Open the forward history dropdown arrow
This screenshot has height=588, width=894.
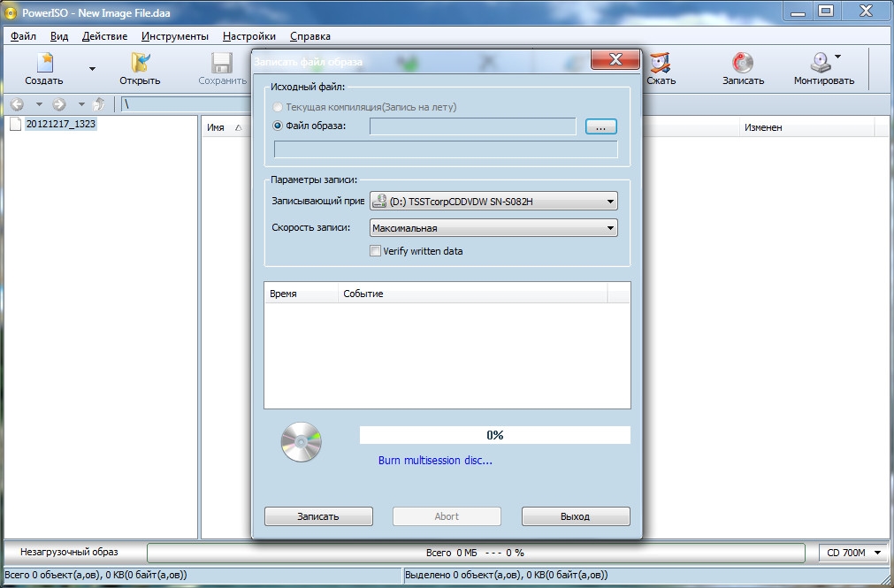[81, 103]
